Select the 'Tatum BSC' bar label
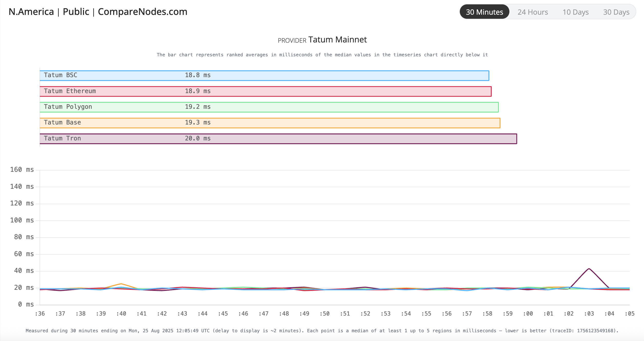The width and height of the screenshot is (644, 341). click(60, 75)
